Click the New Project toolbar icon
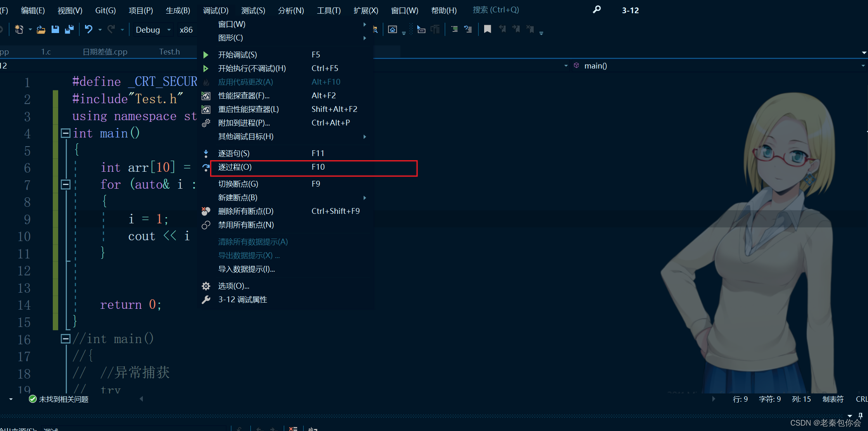The image size is (868, 431). point(19,29)
